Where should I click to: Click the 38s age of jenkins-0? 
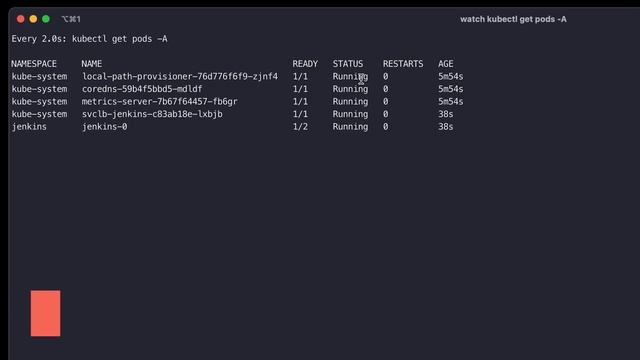click(x=446, y=127)
